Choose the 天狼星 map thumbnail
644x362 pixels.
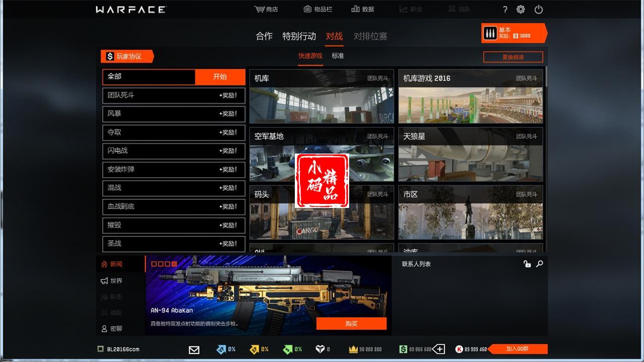(470, 155)
